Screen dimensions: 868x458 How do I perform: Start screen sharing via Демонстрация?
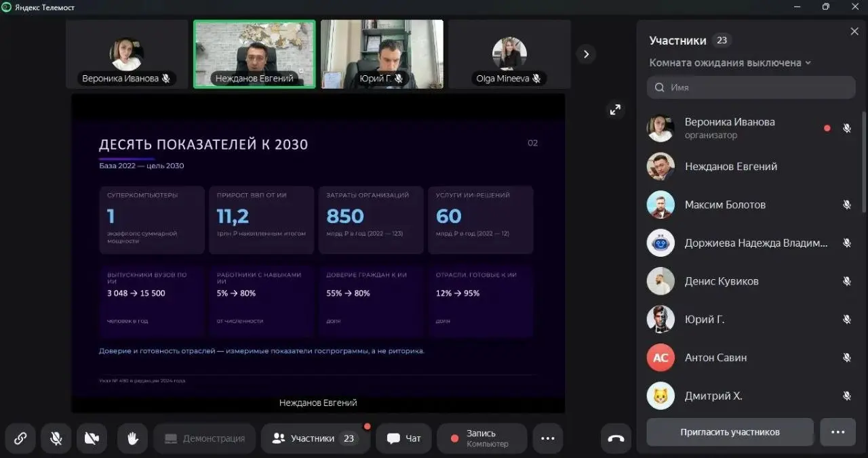(204, 438)
